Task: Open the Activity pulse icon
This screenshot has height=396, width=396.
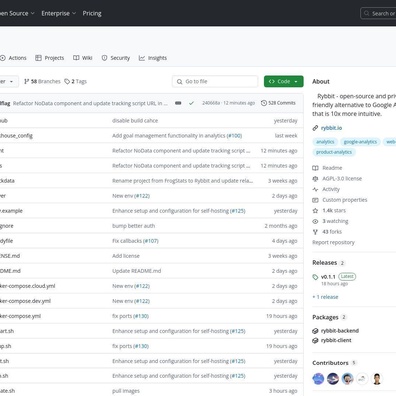Action: point(315,189)
